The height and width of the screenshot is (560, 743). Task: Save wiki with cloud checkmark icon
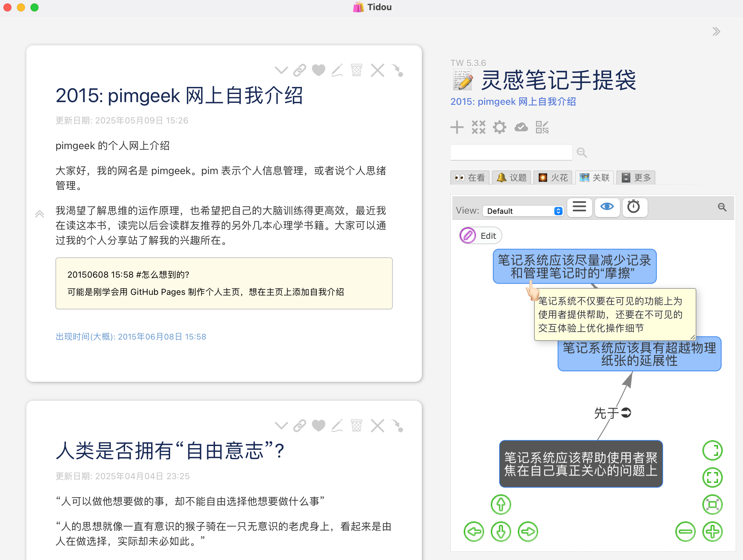pyautogui.click(x=521, y=127)
